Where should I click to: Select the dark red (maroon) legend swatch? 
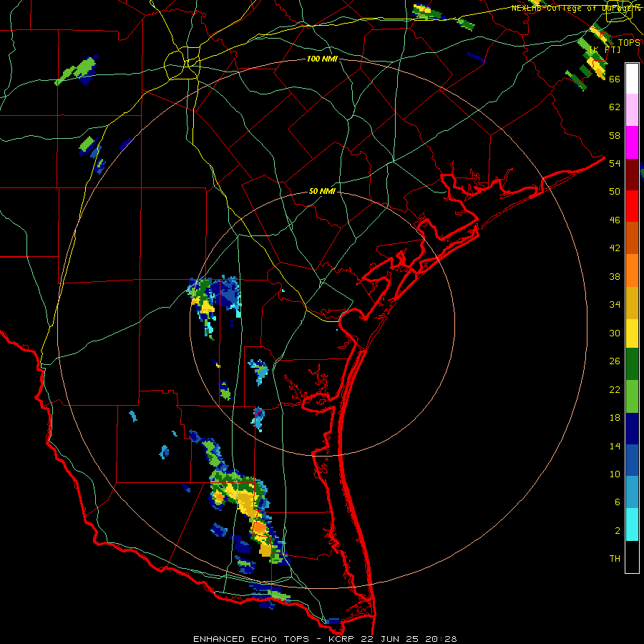[x=632, y=174]
